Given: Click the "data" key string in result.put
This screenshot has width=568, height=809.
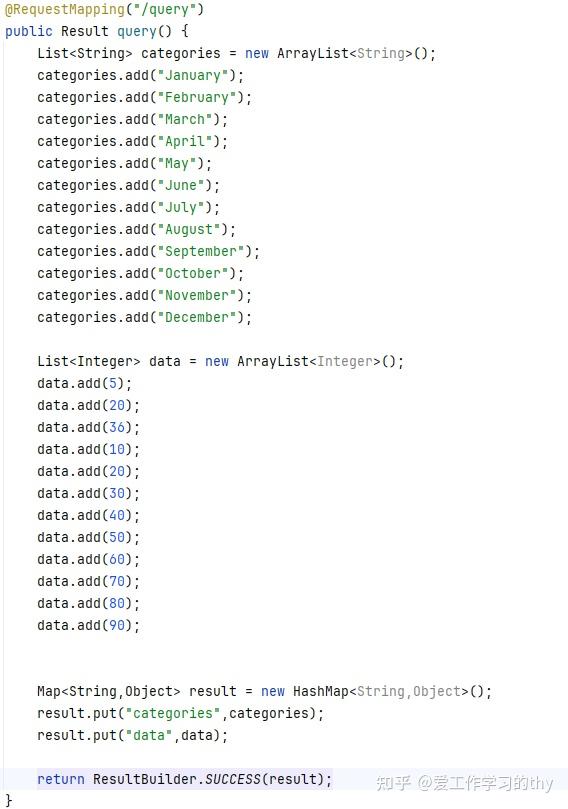Looking at the screenshot, I should (x=149, y=735).
